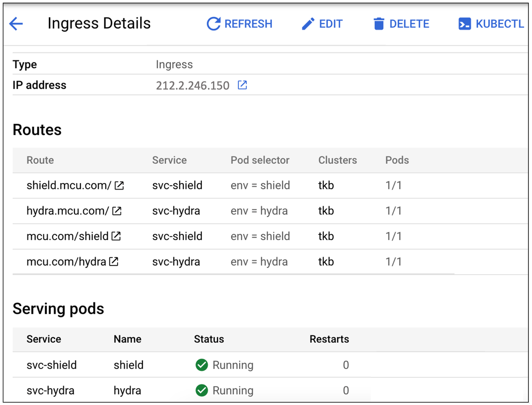Open external link for hydra.mcu.com route
The width and height of the screenshot is (532, 405).
tap(117, 210)
